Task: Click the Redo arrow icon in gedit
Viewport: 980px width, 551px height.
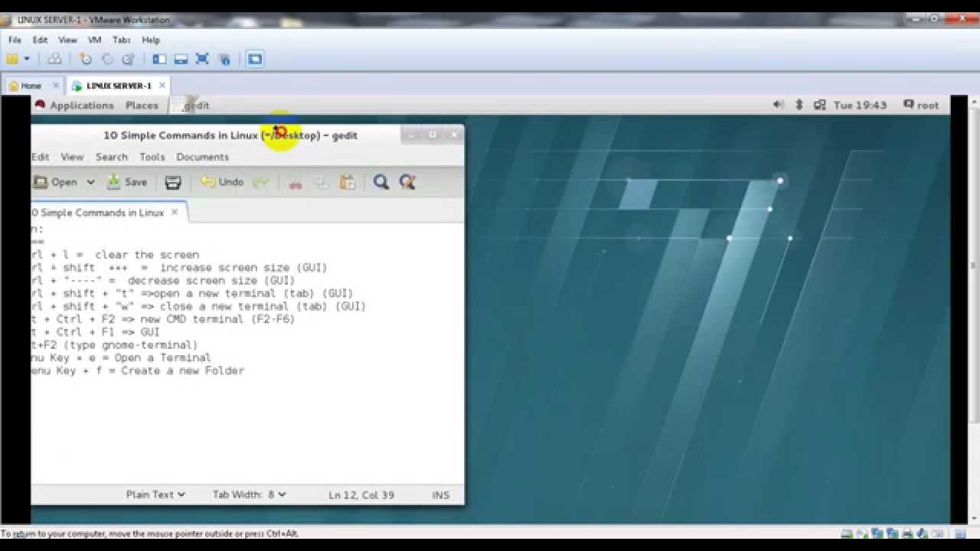Action: pyautogui.click(x=261, y=182)
